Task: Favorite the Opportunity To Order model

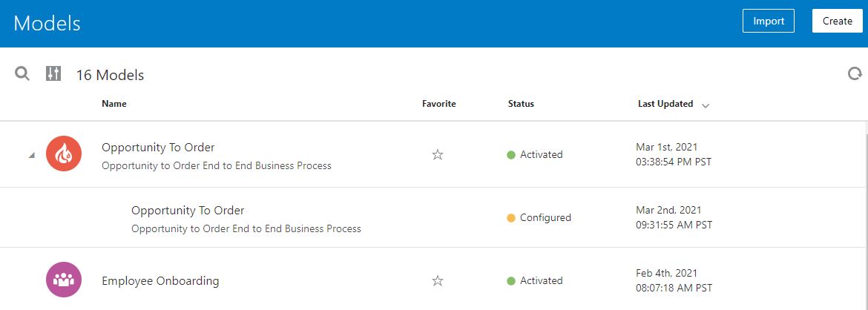Action: [438, 155]
